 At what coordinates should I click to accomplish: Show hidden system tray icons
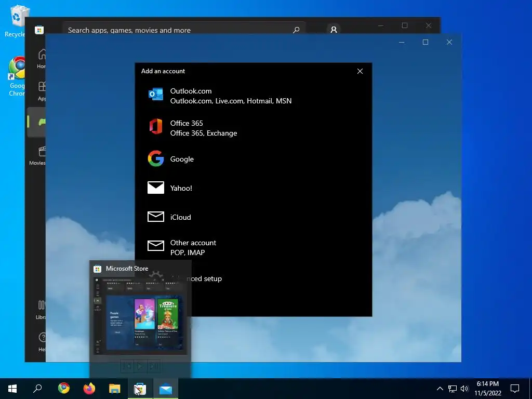coord(440,389)
